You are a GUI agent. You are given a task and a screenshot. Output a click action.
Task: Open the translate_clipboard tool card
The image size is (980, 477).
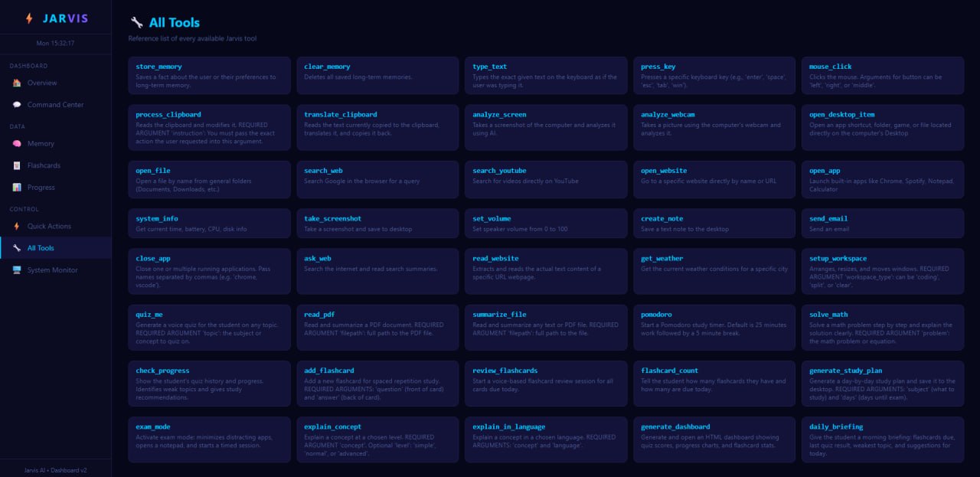[378, 128]
